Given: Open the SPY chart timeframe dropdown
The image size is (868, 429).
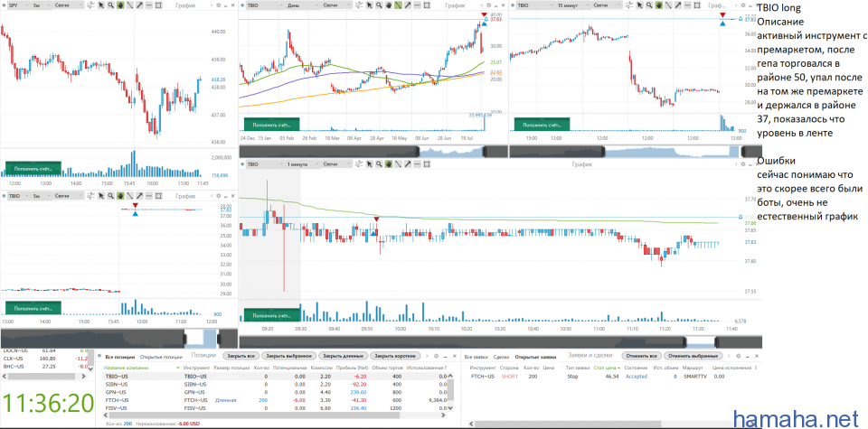Looking at the screenshot, I should (42, 5).
